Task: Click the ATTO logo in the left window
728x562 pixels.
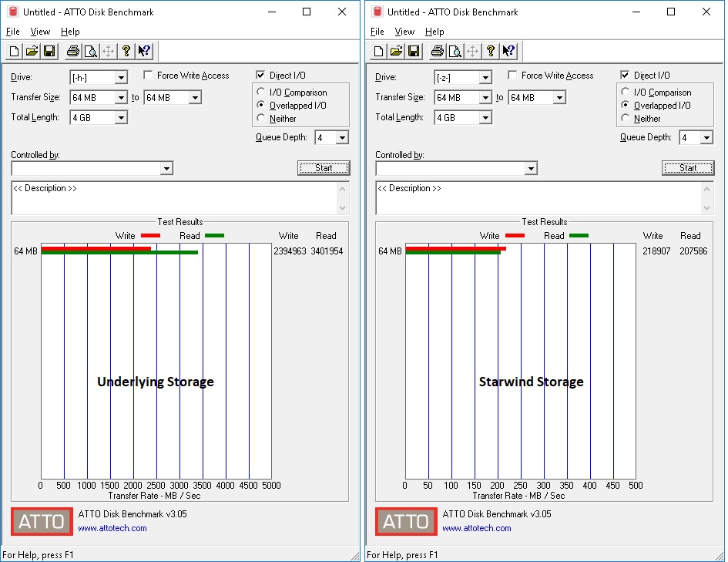Action: point(42,521)
